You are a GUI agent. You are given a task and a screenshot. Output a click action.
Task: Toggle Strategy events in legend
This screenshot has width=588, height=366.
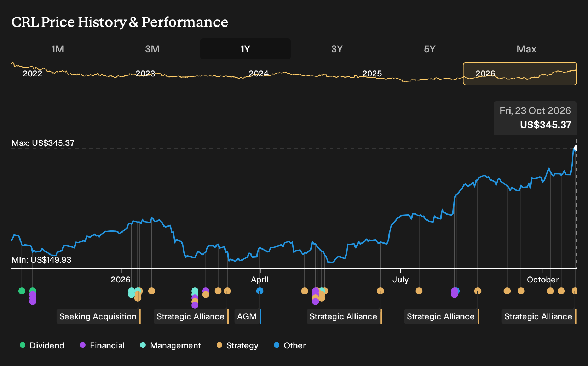coord(237,345)
